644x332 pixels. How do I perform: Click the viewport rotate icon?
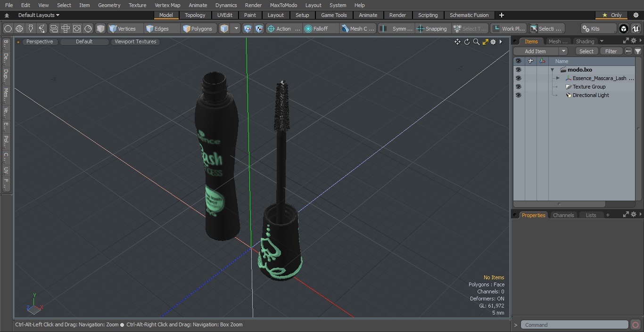(467, 41)
